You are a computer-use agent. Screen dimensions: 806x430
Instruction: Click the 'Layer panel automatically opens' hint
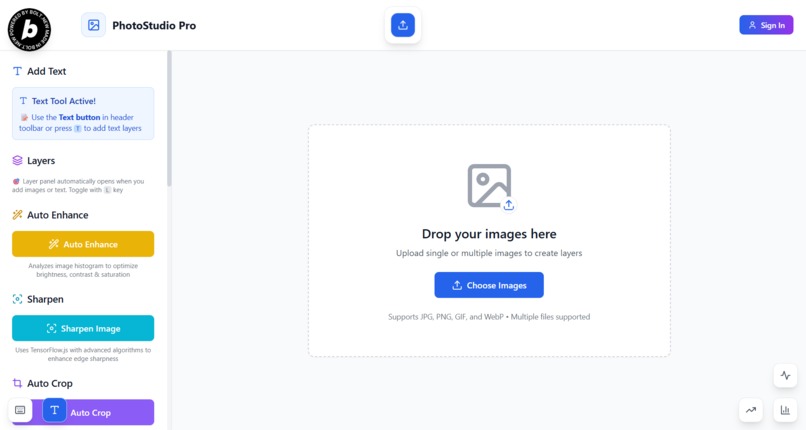pyautogui.click(x=78, y=185)
